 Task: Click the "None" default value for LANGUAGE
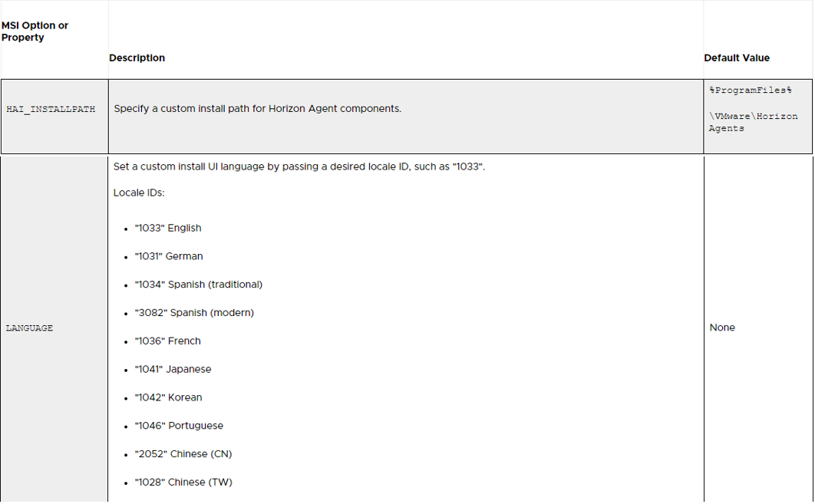point(722,328)
